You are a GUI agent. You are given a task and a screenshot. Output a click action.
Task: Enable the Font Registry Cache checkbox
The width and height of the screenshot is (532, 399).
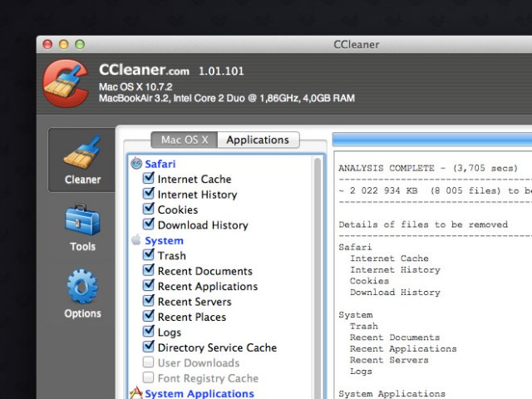click(x=148, y=377)
